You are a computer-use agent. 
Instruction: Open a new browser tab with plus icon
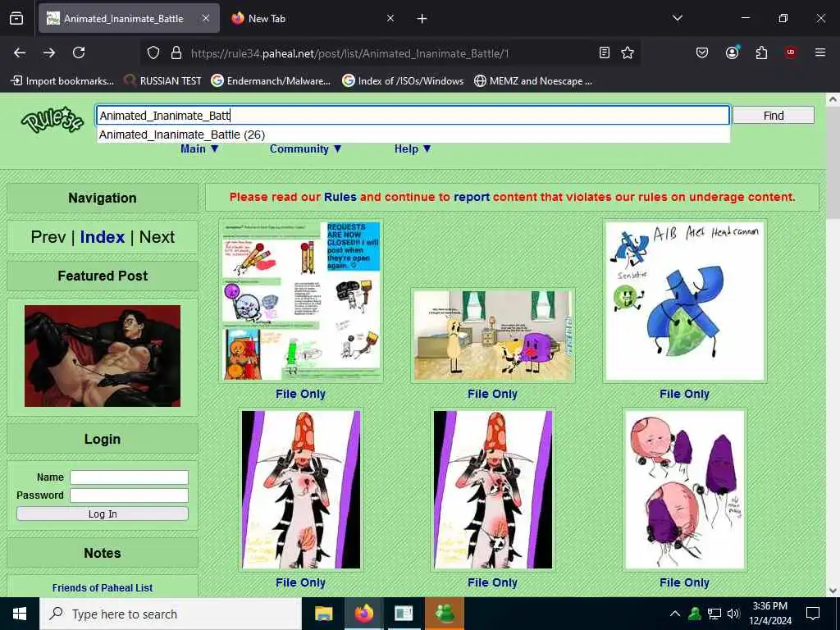coord(422,19)
